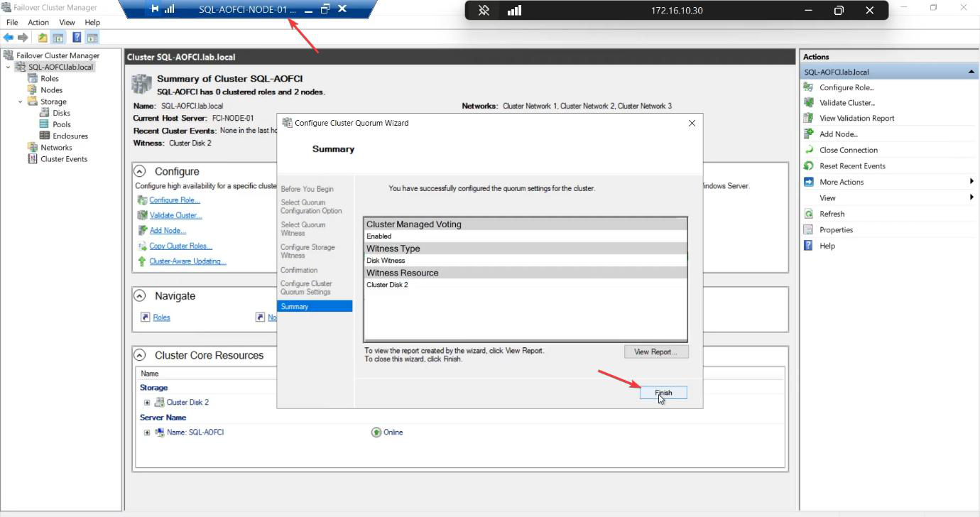Click the Add Node link in Configure section
Viewport: 980px width, 517px height.
point(168,231)
